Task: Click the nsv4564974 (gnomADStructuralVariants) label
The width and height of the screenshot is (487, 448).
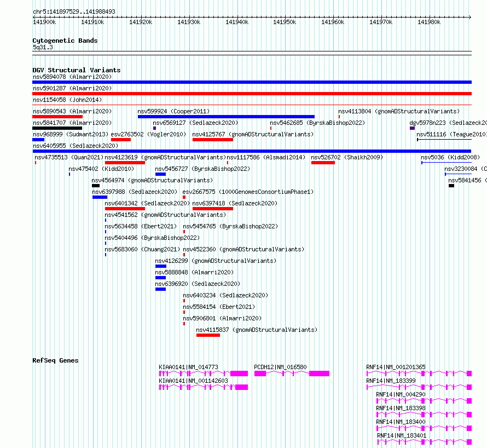Action: (152, 180)
